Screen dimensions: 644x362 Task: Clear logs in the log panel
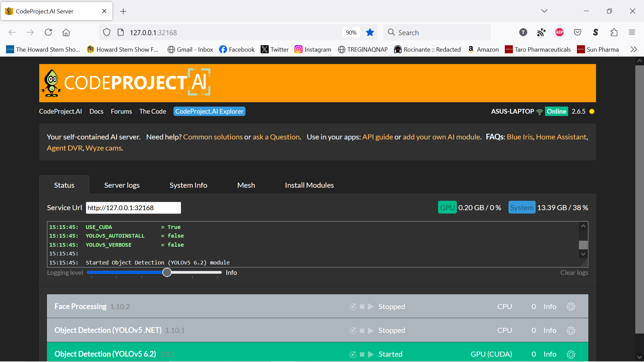coord(574,273)
